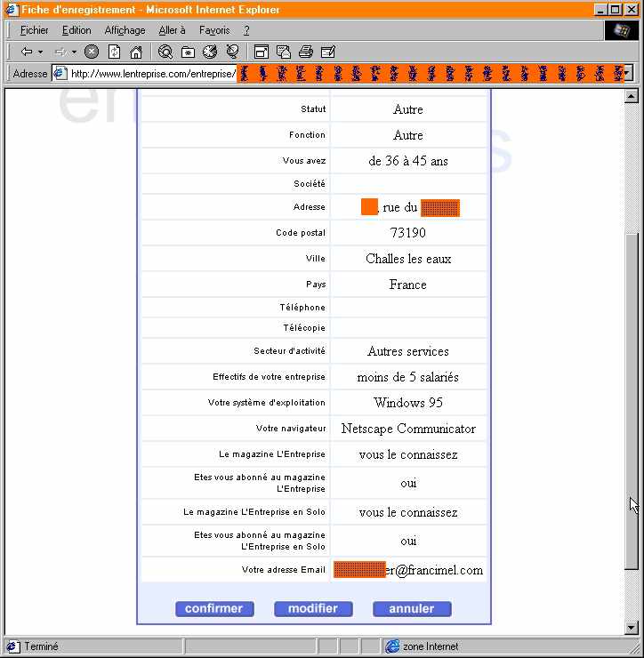Toggle the Fullscreen toolbar icon

pyautogui.click(x=262, y=52)
